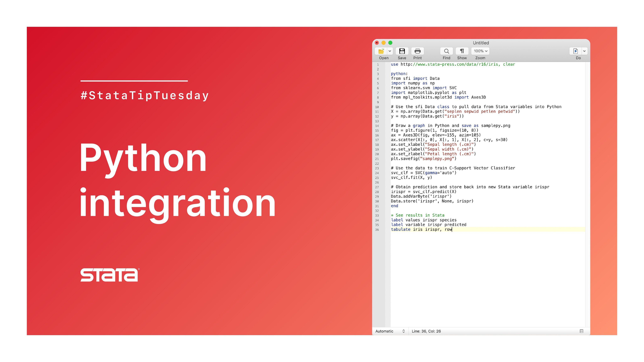Image resolution: width=644 pixels, height=362 pixels.
Task: Click the green zoom window button
Action: pyautogui.click(x=390, y=43)
